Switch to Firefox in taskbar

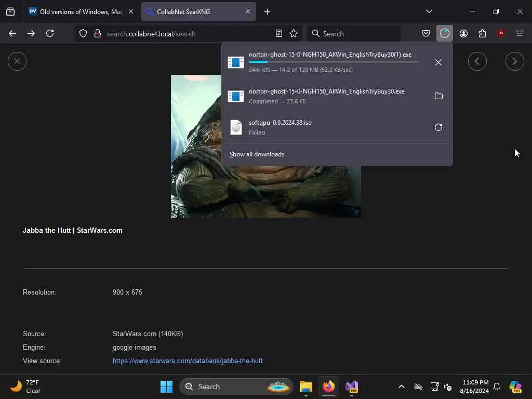tap(328, 387)
